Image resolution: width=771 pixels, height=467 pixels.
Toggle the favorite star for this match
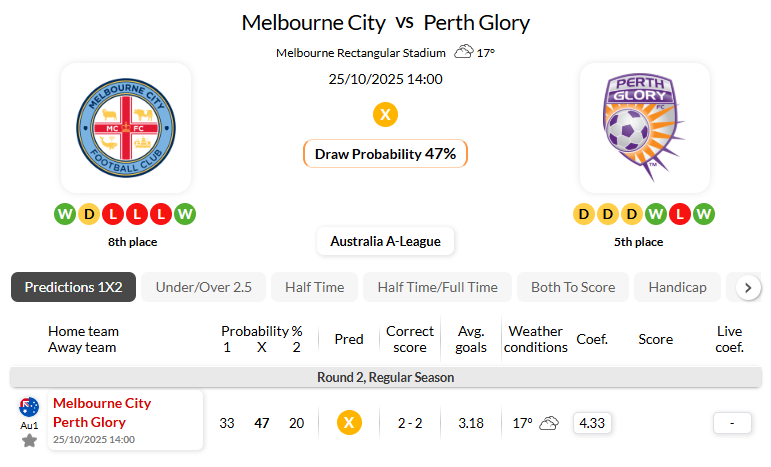point(29,441)
